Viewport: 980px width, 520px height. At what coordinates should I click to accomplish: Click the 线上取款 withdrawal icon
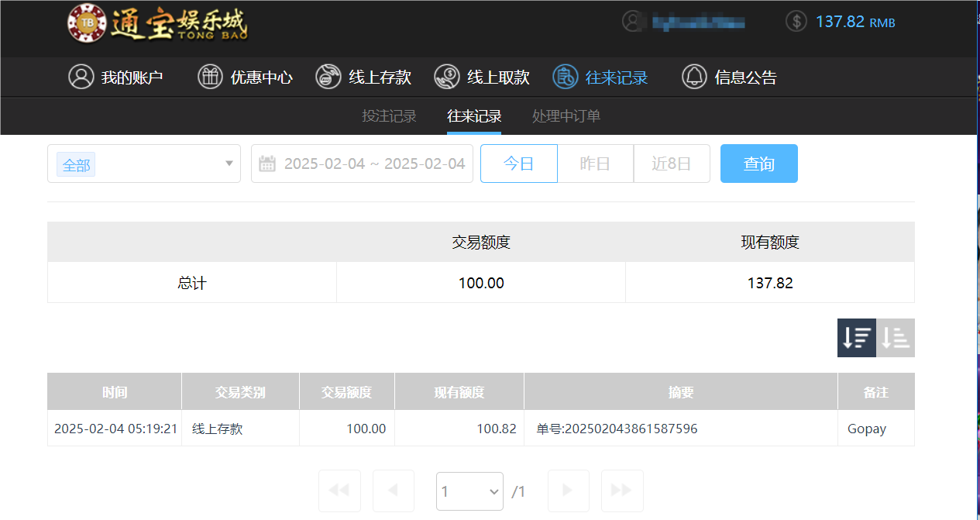[445, 77]
